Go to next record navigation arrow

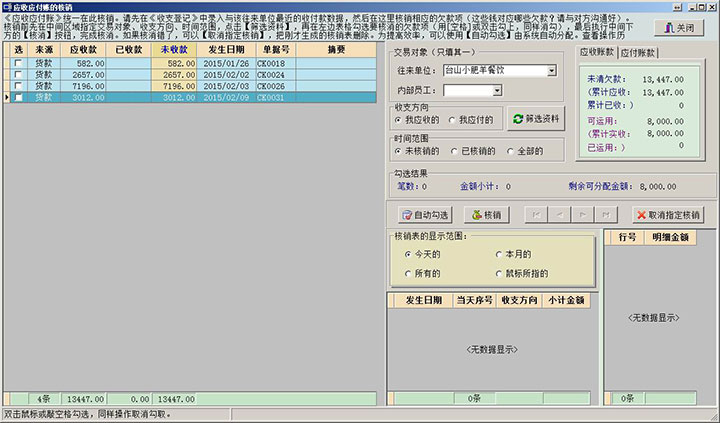point(584,215)
